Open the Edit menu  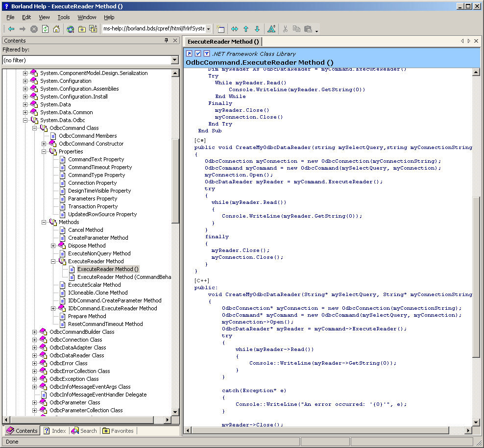coord(26,17)
